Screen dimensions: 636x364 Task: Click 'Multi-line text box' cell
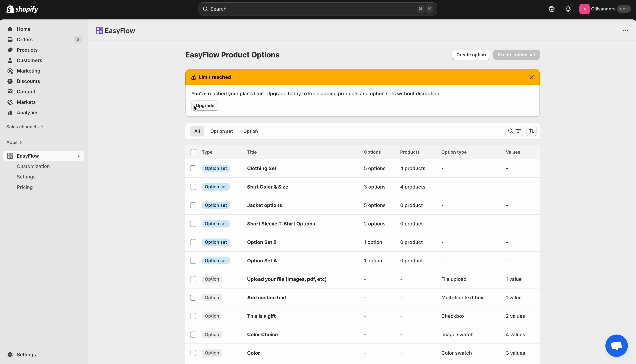pyautogui.click(x=462, y=298)
